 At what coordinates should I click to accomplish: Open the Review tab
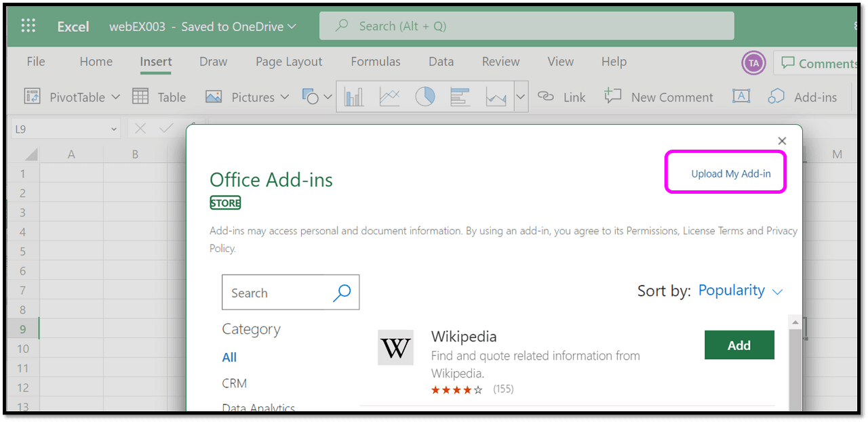click(x=501, y=62)
